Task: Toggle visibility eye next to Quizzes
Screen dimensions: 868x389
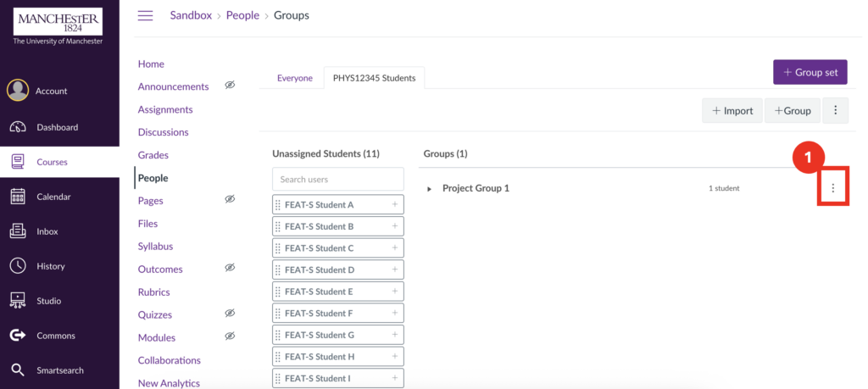Action: click(x=230, y=314)
